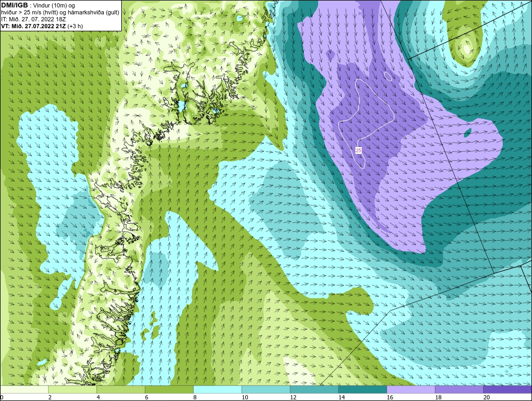Select the 16–18 m/s light purple swatch
The width and height of the screenshot is (532, 401).
point(411,389)
